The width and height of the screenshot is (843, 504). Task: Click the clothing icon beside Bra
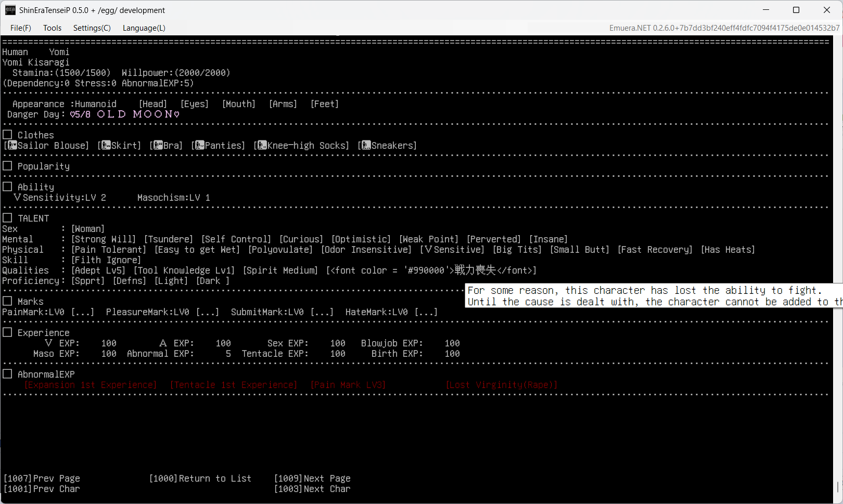[x=158, y=145]
